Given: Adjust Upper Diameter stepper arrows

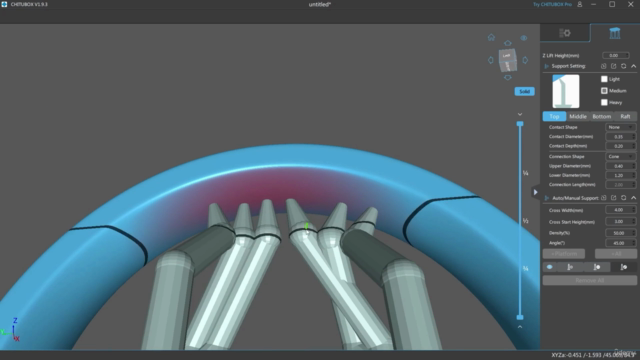Looking at the screenshot, I should 633,166.
